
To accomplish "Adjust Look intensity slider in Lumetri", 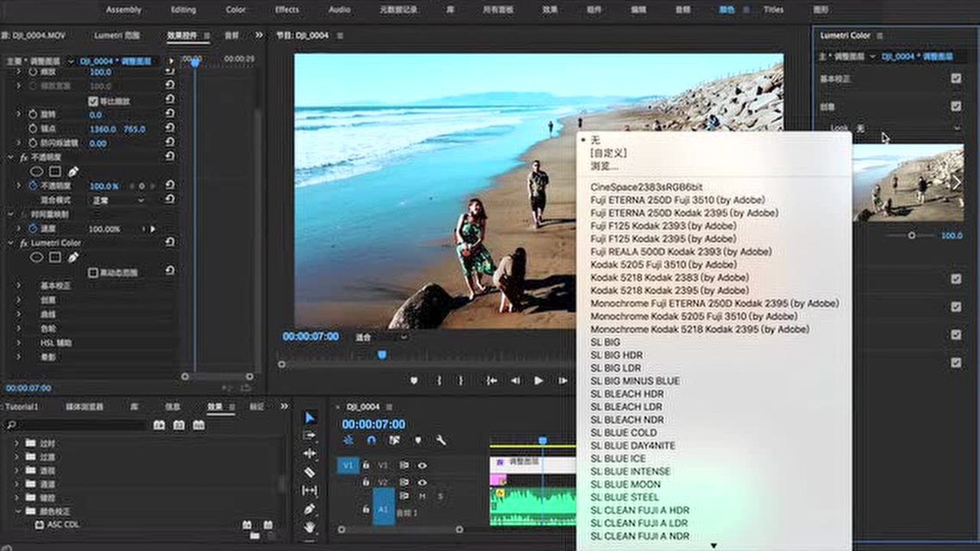I will 911,236.
